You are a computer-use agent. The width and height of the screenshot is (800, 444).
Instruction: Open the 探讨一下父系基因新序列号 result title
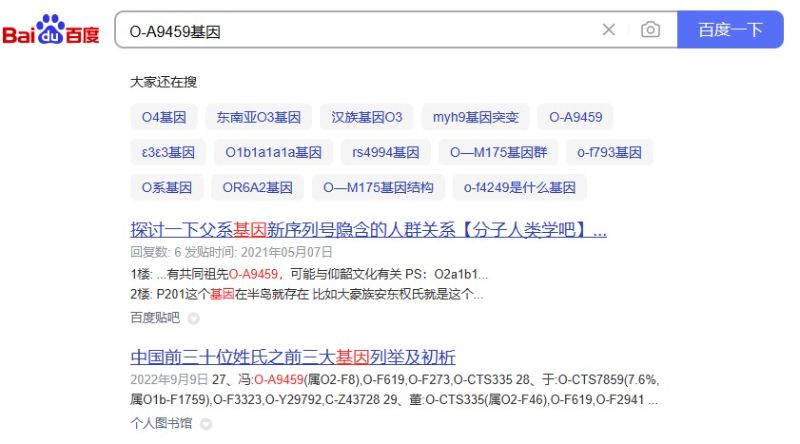pos(368,231)
